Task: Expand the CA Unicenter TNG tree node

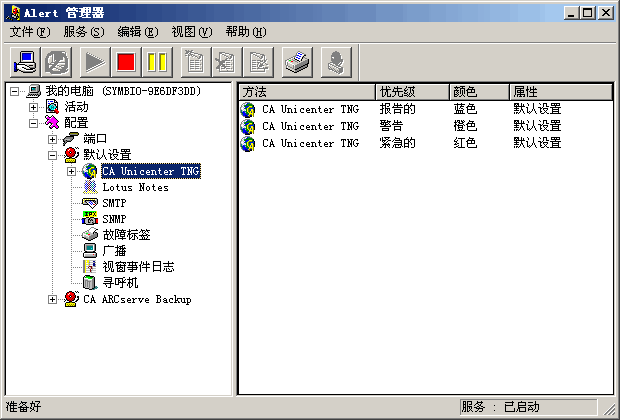Action: tap(71, 171)
